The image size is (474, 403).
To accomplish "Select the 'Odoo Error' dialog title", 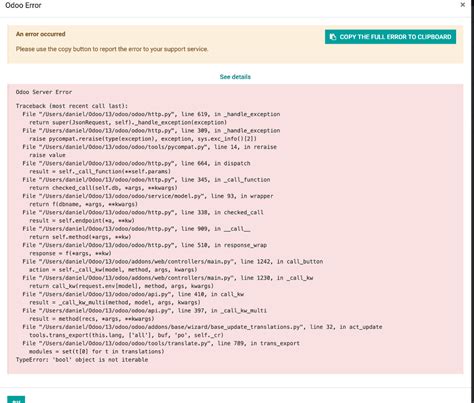I will coord(23,5).
